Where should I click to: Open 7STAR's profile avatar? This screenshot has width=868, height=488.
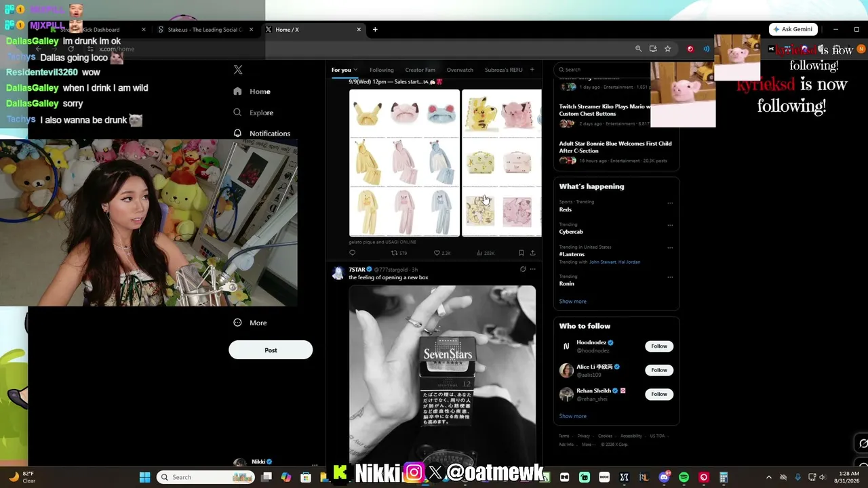[x=338, y=273]
